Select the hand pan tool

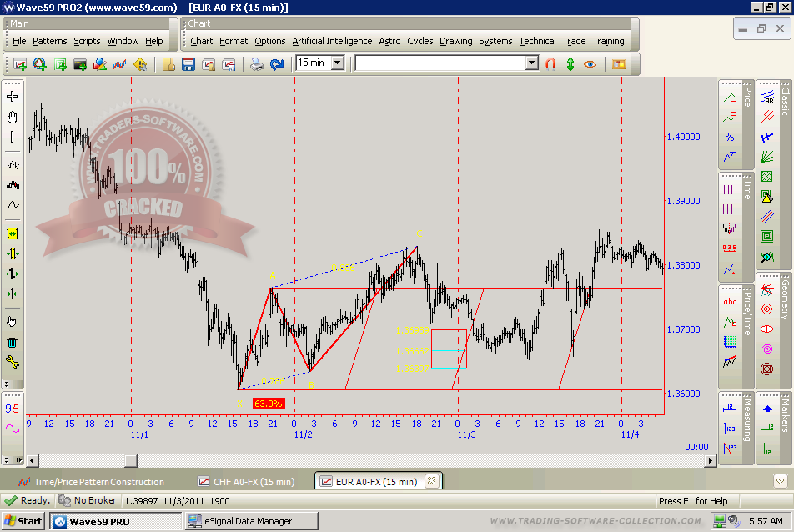click(x=13, y=118)
